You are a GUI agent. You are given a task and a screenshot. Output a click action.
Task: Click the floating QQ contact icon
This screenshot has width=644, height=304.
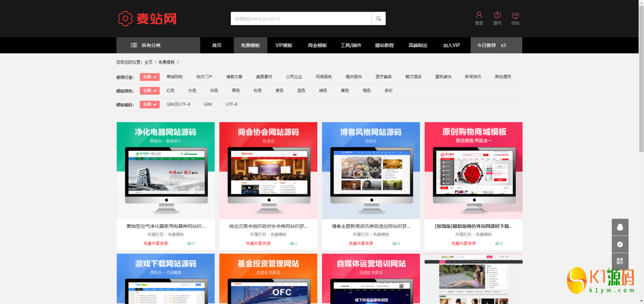click(620, 227)
